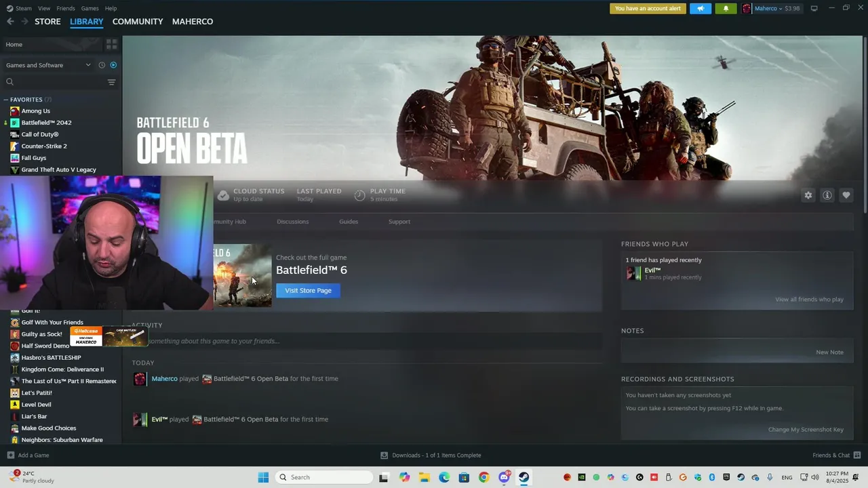Open friend Evil in Friends Who Play
This screenshot has height=488, width=868.
pos(652,270)
